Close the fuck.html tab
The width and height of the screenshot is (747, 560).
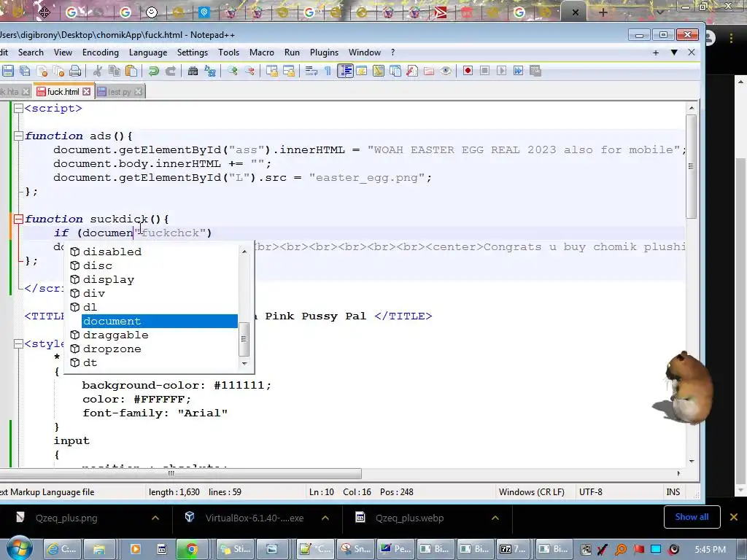pos(86,91)
